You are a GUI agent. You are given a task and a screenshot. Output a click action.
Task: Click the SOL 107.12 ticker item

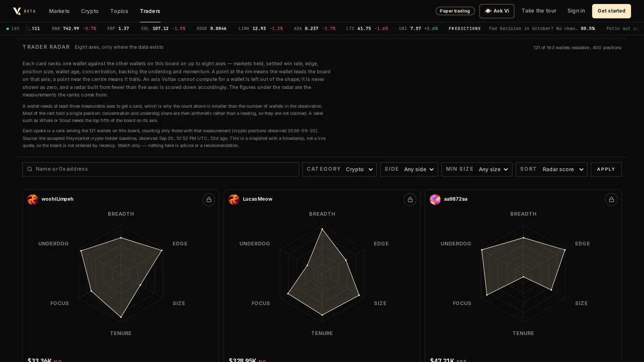(x=163, y=29)
